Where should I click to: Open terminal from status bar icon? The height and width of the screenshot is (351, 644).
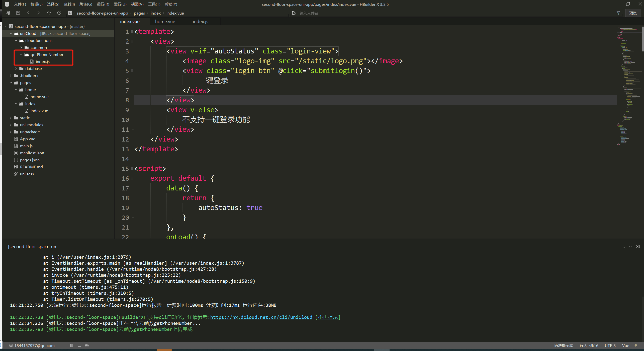79,345
